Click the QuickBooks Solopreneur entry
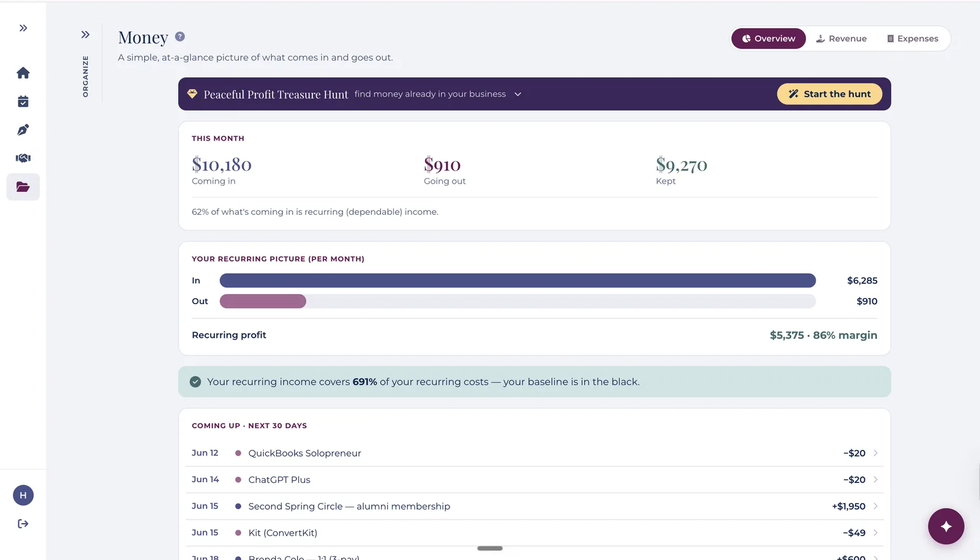Screen dimensions: 980x560 click(534, 454)
